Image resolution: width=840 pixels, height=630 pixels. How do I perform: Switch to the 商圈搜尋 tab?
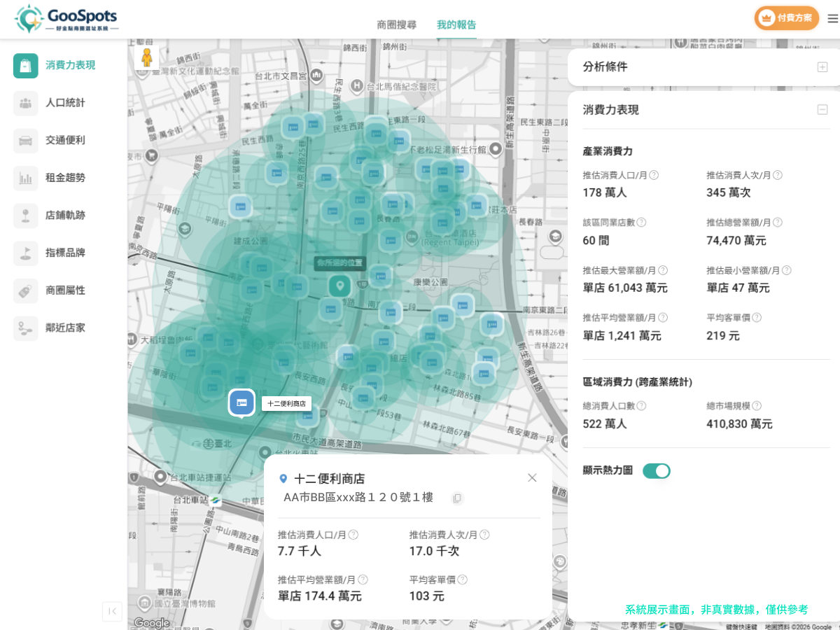pos(397,24)
